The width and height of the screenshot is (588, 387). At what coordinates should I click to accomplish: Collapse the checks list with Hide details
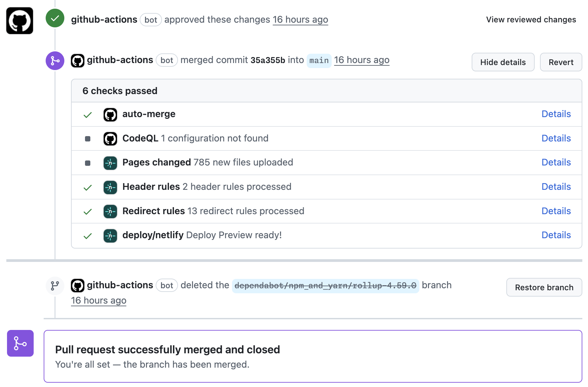tap(503, 62)
